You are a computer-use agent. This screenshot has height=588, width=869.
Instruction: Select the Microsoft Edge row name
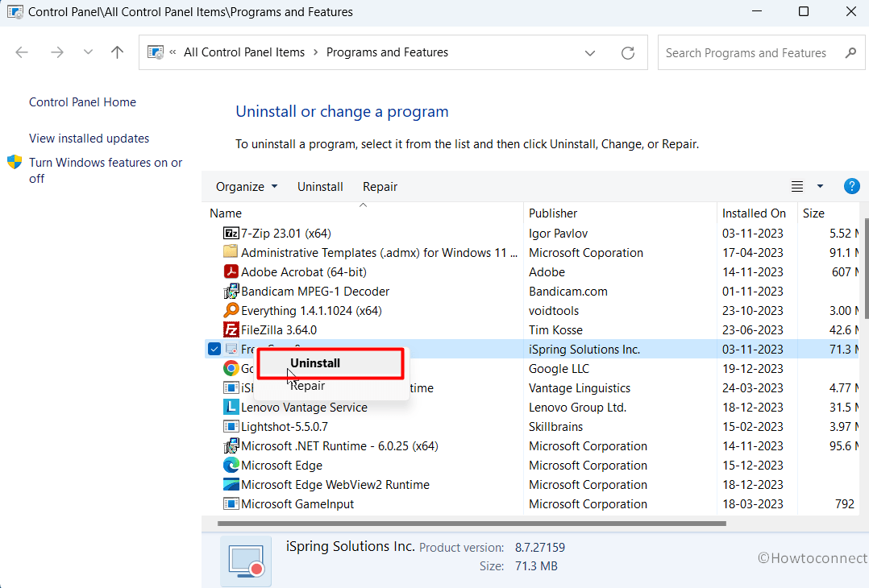281,465
